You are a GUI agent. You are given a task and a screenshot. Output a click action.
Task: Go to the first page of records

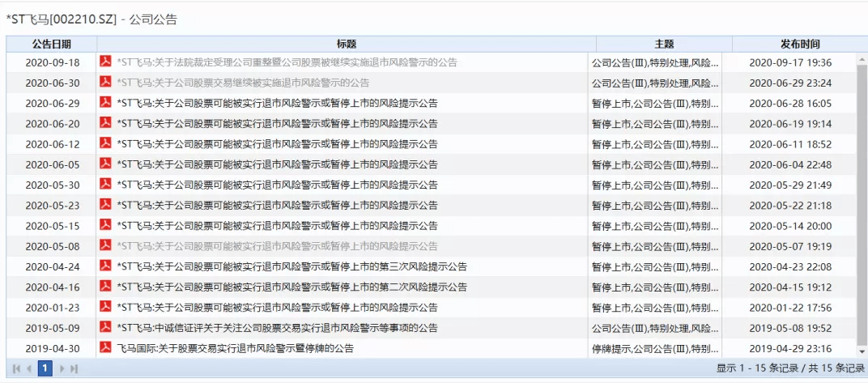tap(16, 368)
